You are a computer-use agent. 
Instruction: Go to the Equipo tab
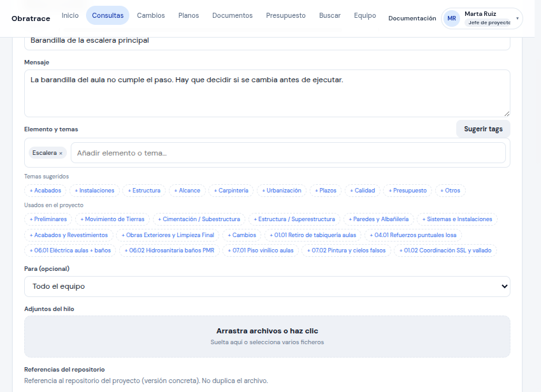[x=364, y=15]
